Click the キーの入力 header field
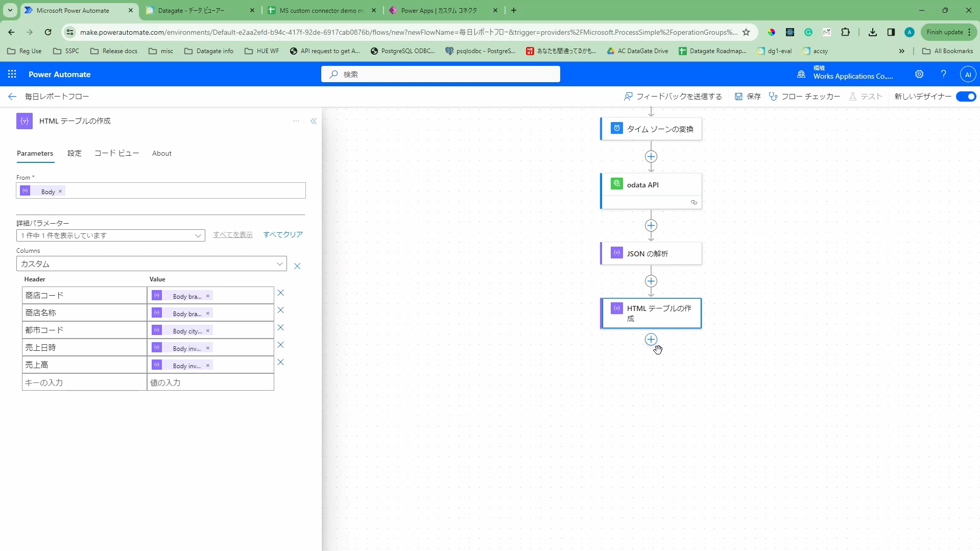Image resolution: width=980 pixels, height=551 pixels. (x=85, y=382)
